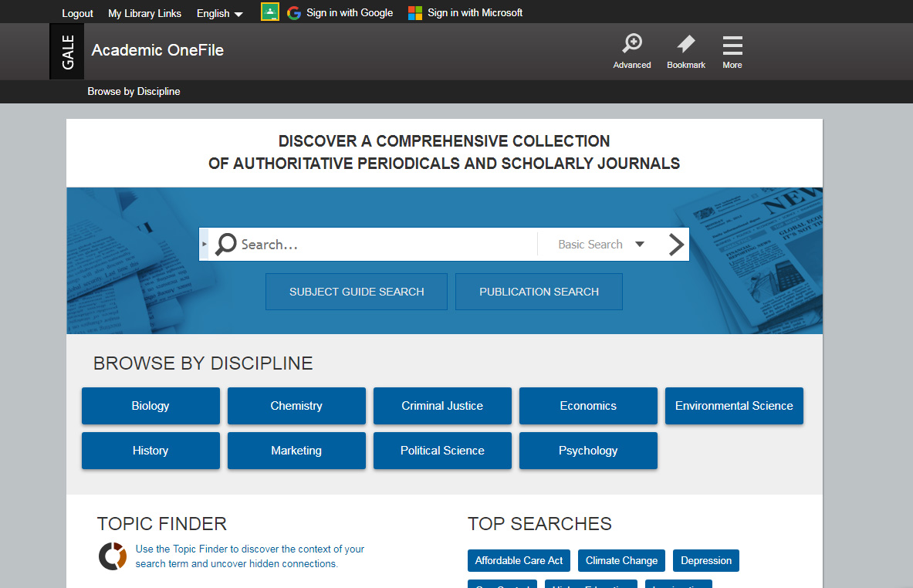Click the Gale logo
The width and height of the screenshot is (913, 588).
point(66,51)
